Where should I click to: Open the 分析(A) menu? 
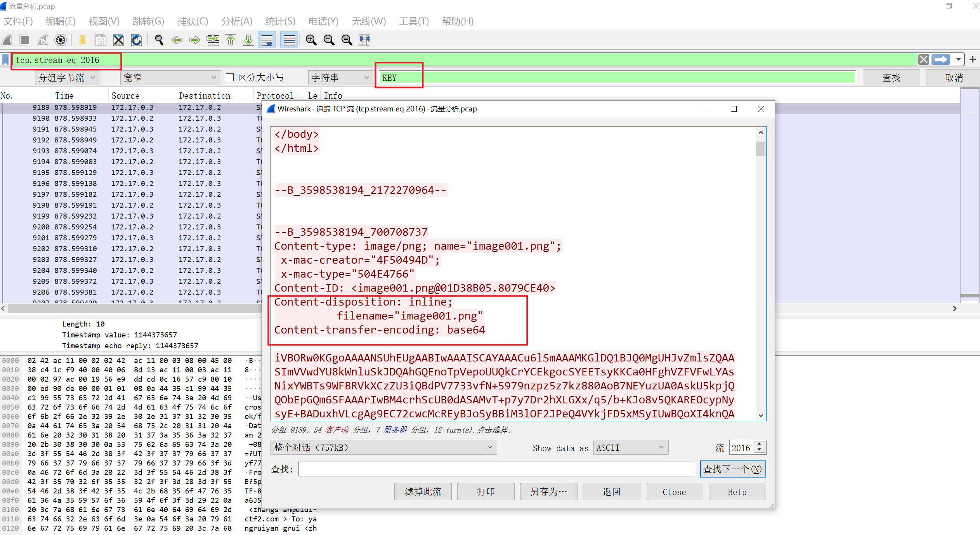[237, 21]
